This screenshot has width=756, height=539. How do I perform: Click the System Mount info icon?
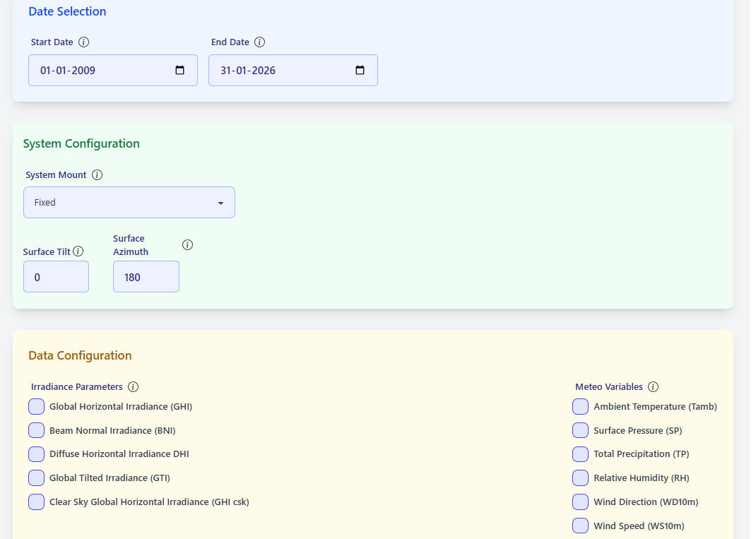[98, 175]
